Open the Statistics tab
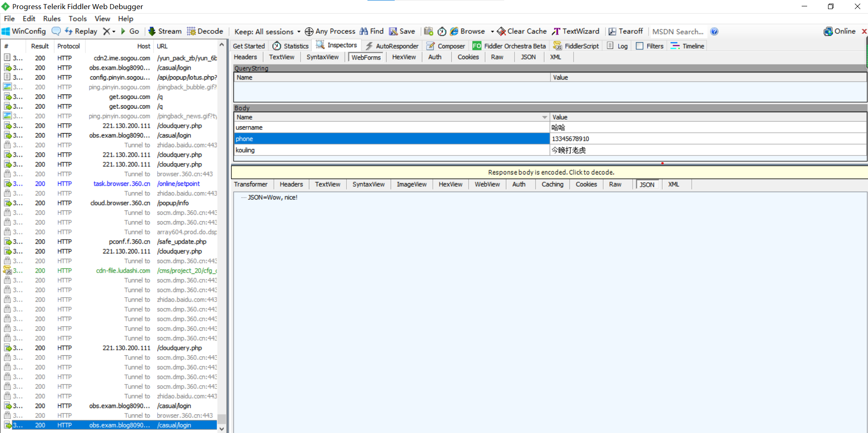Image resolution: width=868 pixels, height=433 pixels. [291, 46]
